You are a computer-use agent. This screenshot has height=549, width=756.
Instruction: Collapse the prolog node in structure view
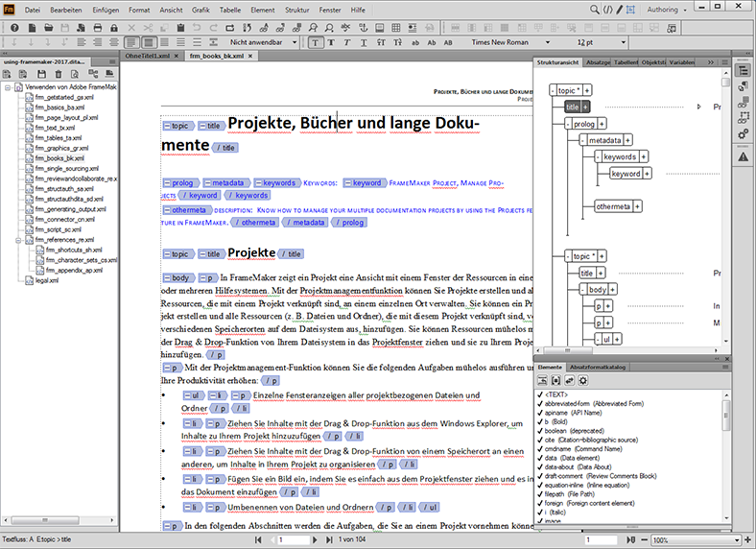point(568,124)
